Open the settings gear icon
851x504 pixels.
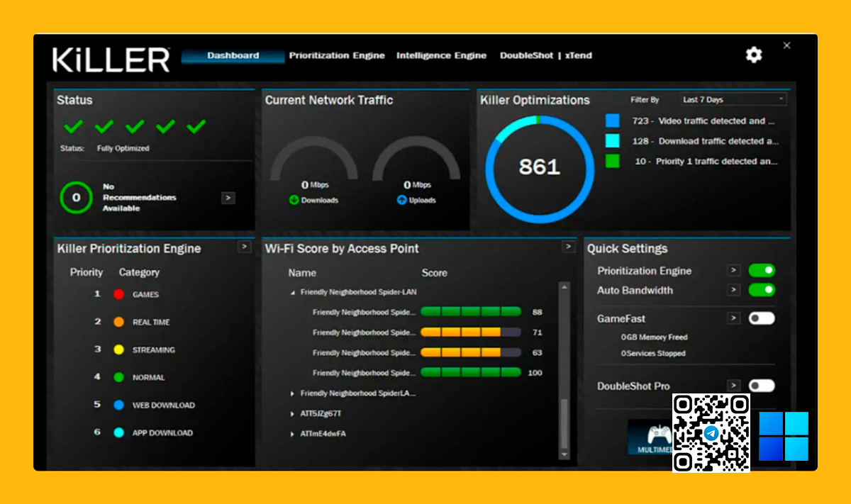[x=754, y=55]
